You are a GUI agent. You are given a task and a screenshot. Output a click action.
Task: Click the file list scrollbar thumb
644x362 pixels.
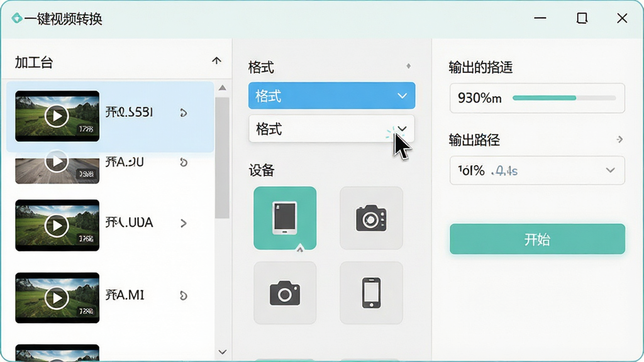point(222,158)
